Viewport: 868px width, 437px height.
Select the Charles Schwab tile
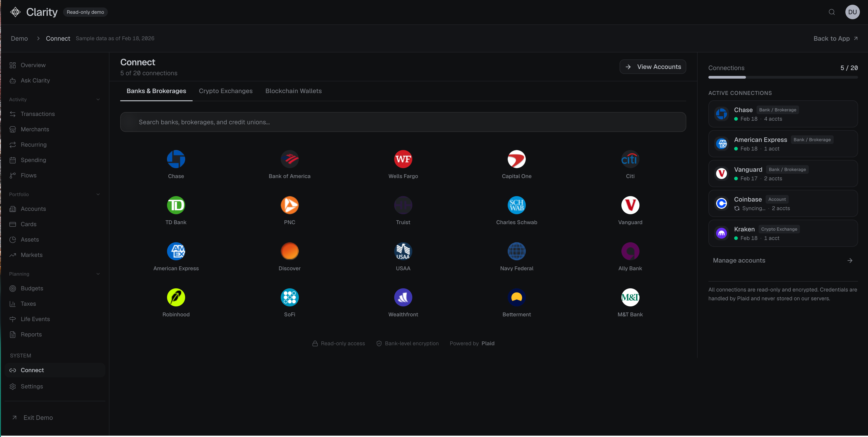click(x=516, y=205)
